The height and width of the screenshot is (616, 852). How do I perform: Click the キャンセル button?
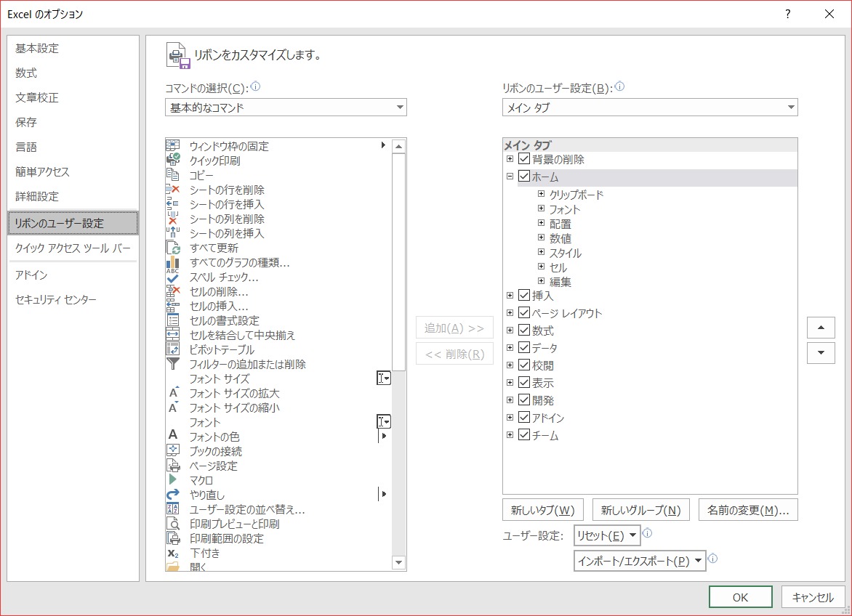813,597
